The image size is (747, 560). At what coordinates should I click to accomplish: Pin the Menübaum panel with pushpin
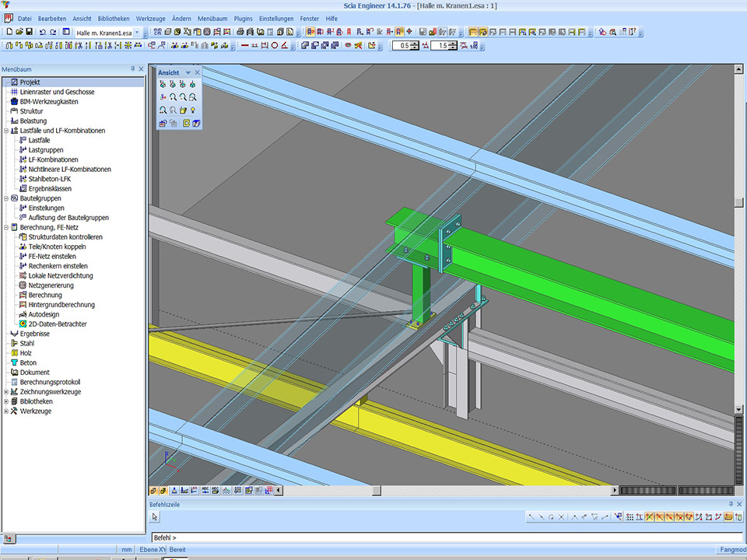[x=132, y=69]
